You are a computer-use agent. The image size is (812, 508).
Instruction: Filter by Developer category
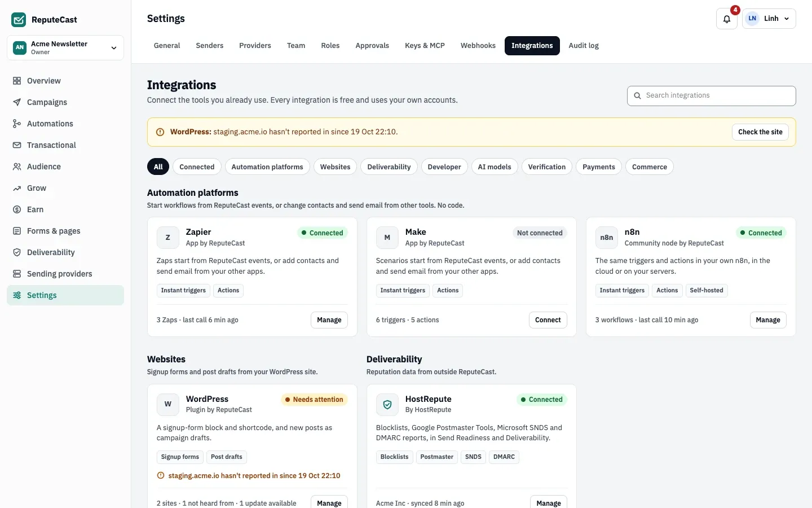pyautogui.click(x=444, y=167)
